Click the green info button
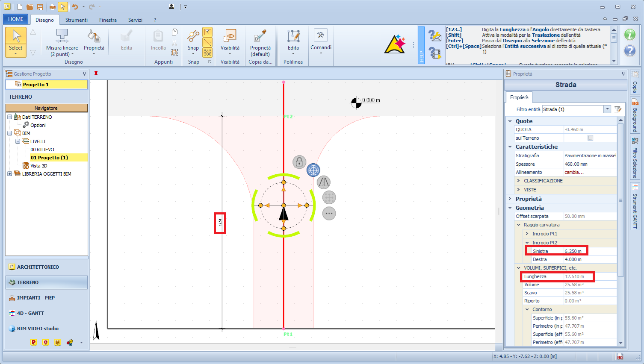This screenshot has height=364, width=644. (629, 35)
